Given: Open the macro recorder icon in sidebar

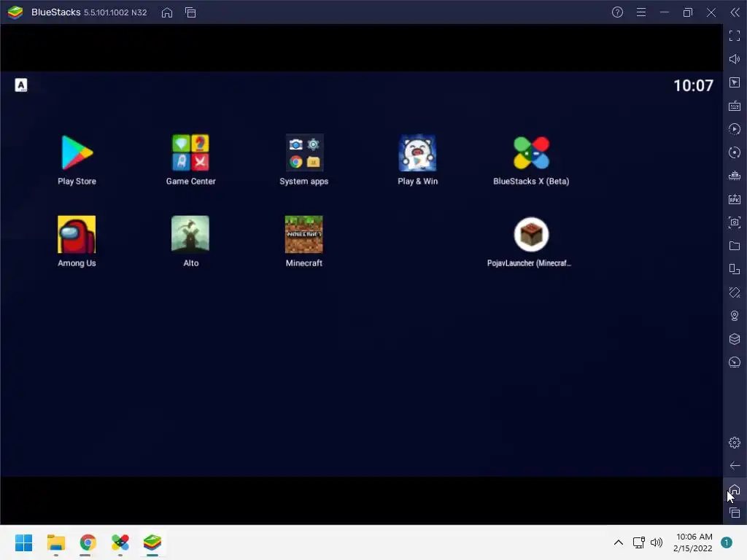Looking at the screenshot, I should coord(735,176).
